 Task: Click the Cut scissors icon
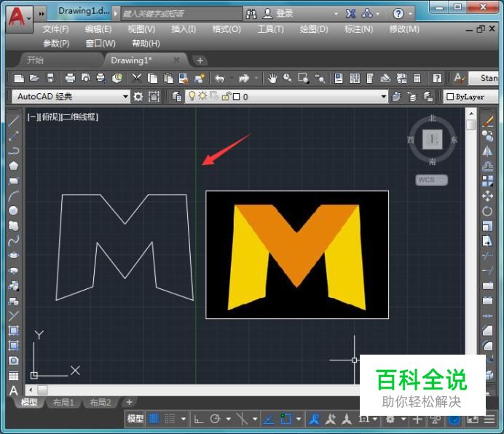[137, 78]
